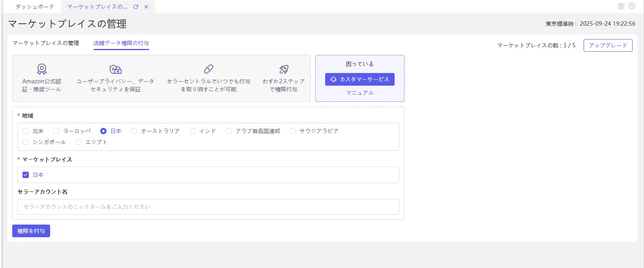The image size is (644, 268).
Task: Click the セラーセントラルでいつでも付与を取り消すことが可能 text
Action: pyautogui.click(x=209, y=85)
